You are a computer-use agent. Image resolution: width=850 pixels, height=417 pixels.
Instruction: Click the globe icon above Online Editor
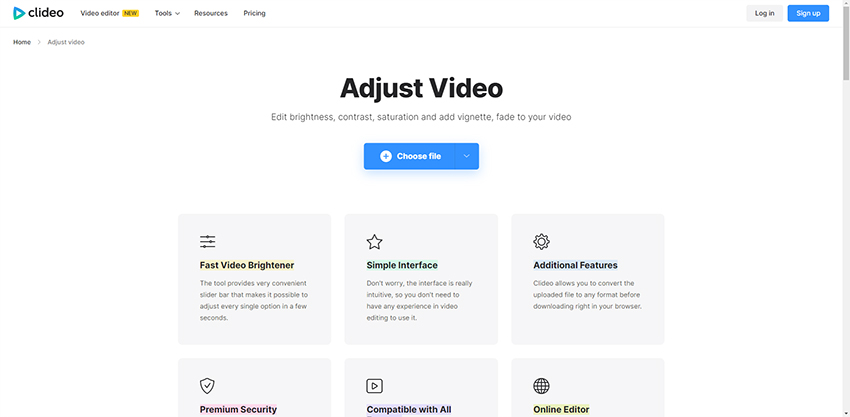click(x=541, y=385)
